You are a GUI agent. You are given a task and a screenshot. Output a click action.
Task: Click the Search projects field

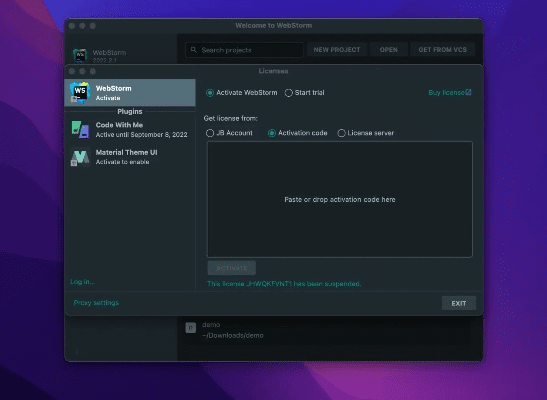pyautogui.click(x=244, y=50)
